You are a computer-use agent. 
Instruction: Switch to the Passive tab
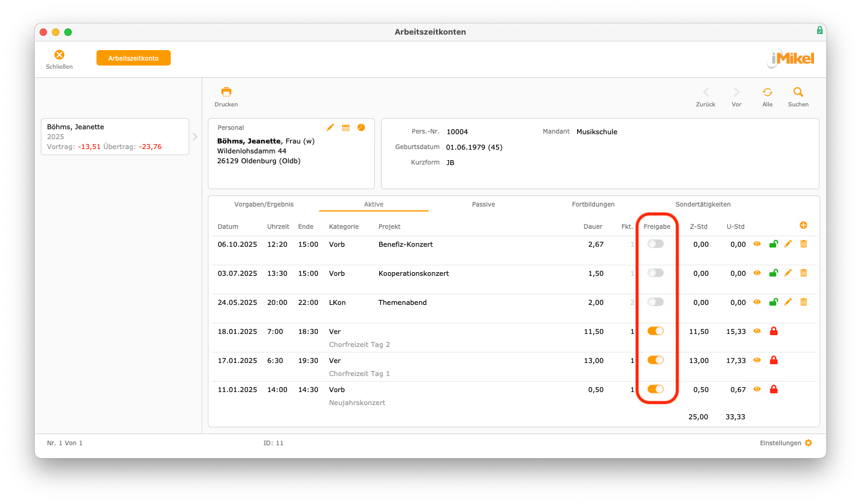(x=483, y=204)
